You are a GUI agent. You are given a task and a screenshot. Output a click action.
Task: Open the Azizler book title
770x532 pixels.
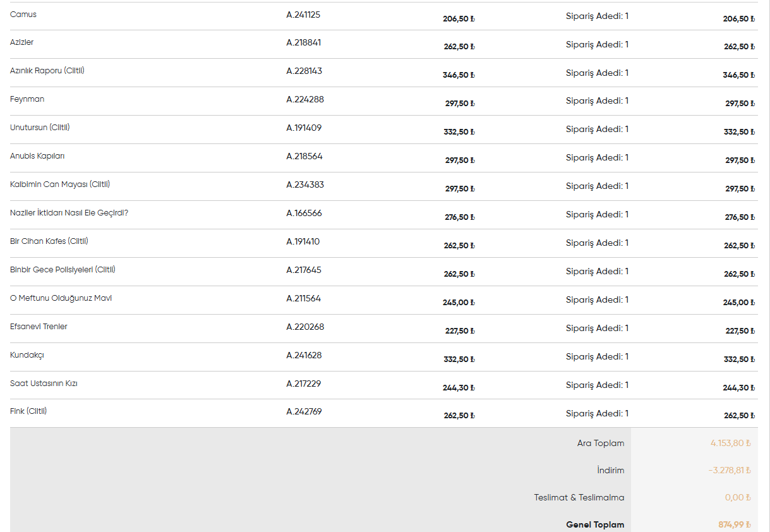point(22,42)
